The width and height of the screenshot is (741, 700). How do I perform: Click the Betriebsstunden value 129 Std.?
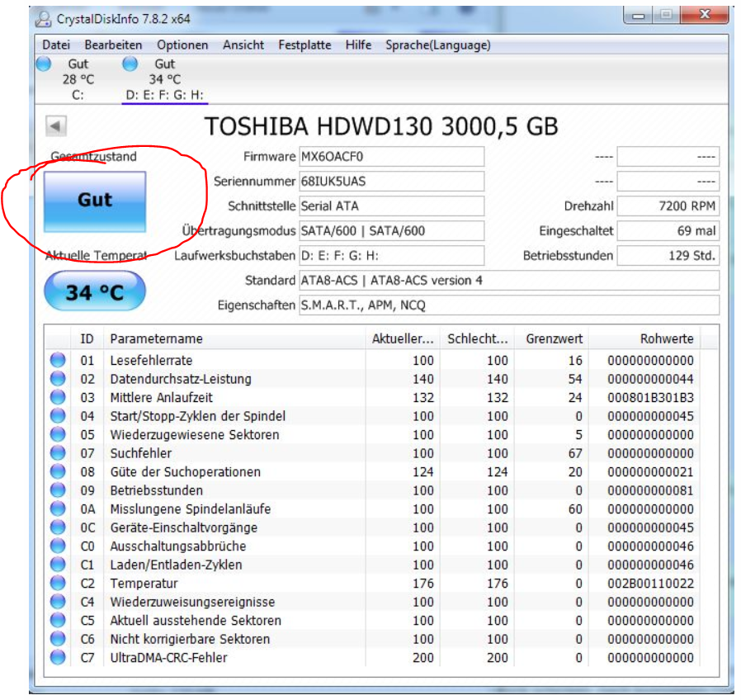(x=668, y=256)
